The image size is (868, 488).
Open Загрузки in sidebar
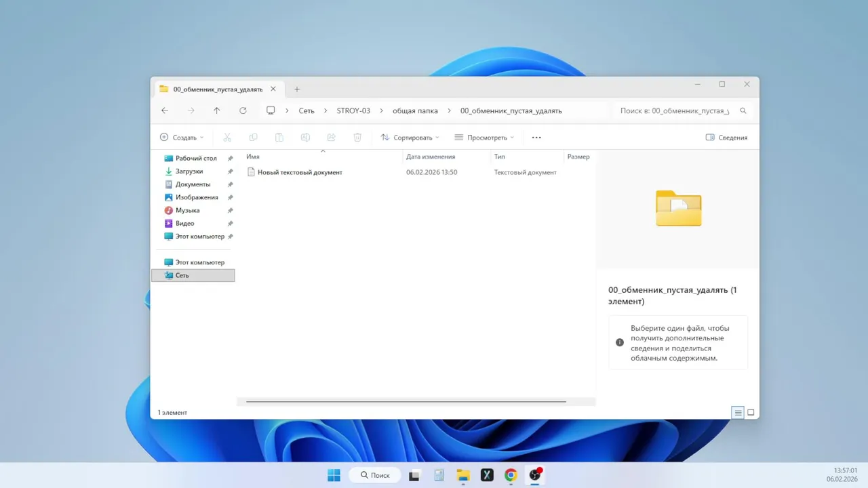[x=189, y=171]
